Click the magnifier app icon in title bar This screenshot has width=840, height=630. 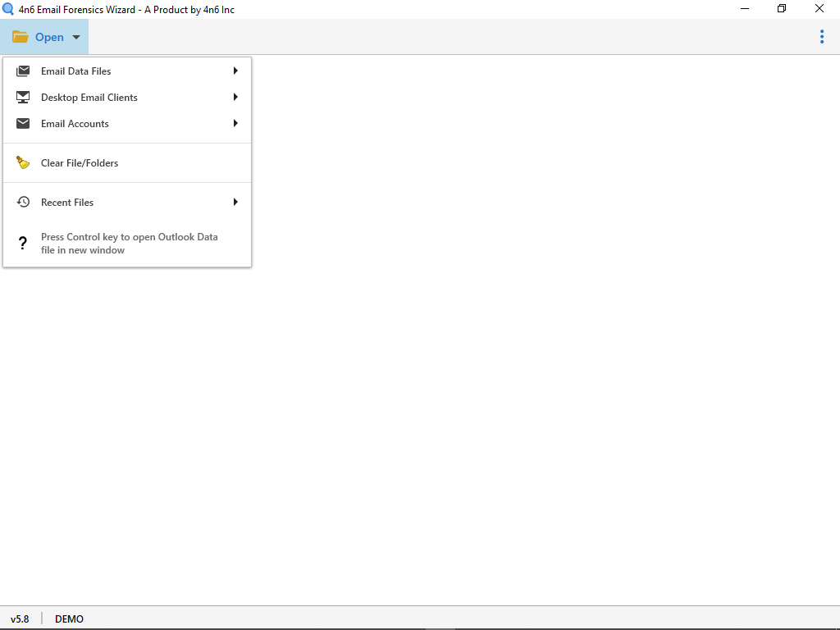[x=8, y=9]
